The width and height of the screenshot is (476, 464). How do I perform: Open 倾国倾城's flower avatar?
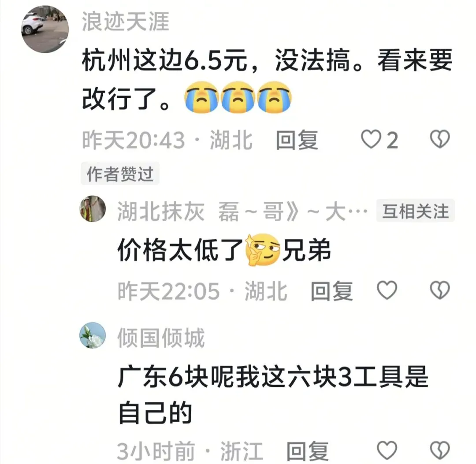[x=93, y=335]
